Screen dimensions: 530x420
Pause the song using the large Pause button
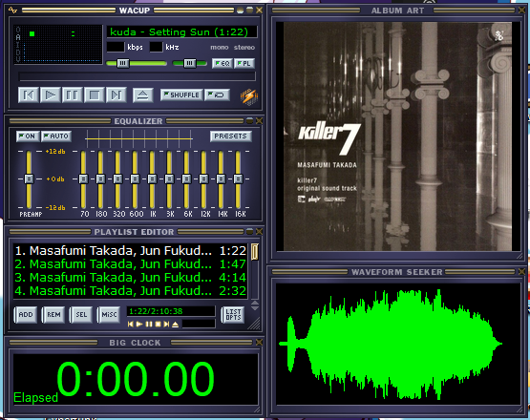click(x=72, y=95)
